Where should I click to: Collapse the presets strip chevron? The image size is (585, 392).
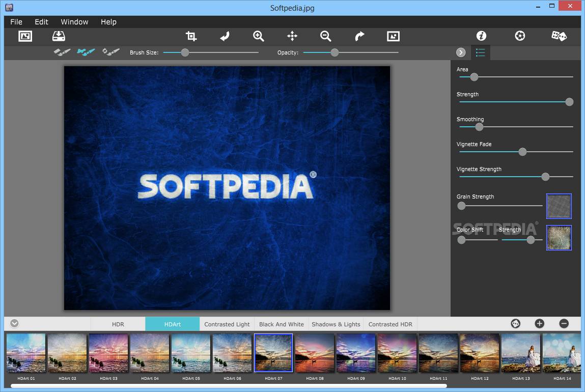pyautogui.click(x=15, y=323)
